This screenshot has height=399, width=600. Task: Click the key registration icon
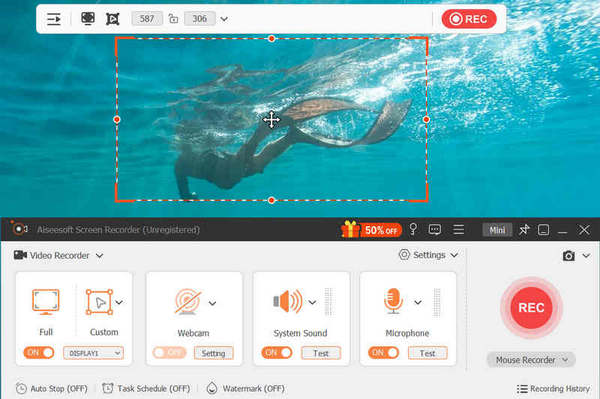pos(413,229)
